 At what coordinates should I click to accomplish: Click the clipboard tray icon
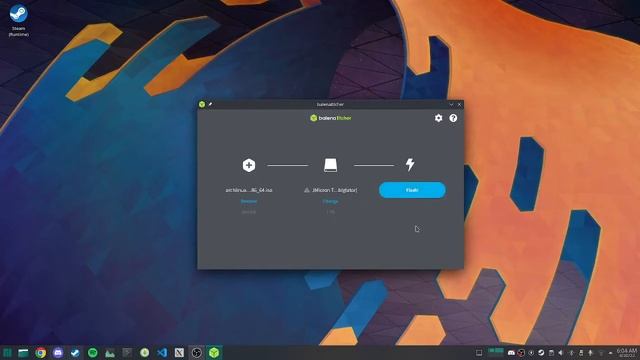pos(551,353)
